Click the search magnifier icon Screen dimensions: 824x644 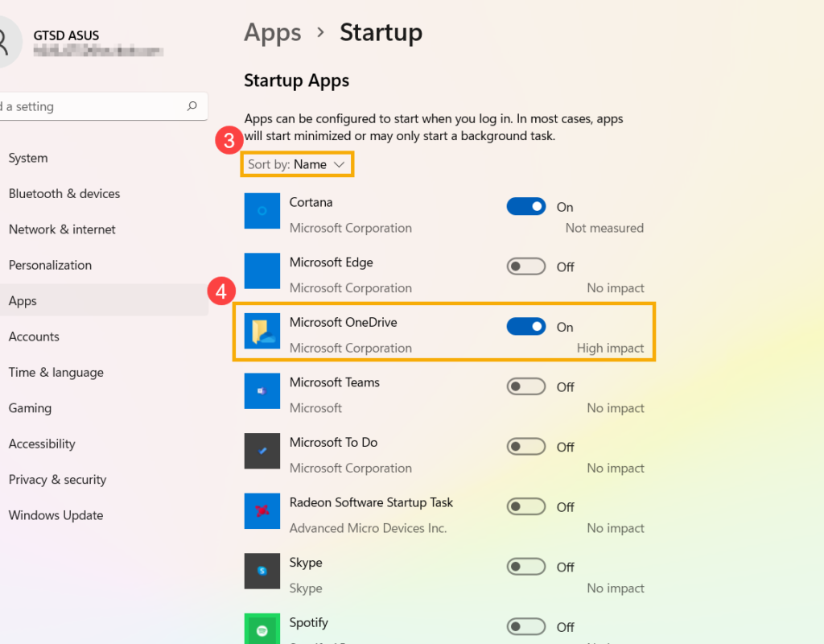point(192,106)
